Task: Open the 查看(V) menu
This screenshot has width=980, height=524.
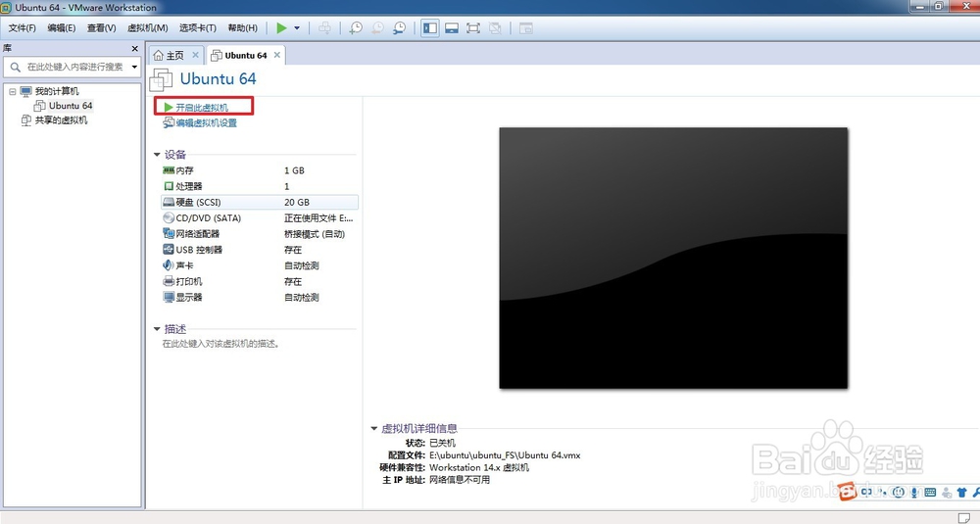Action: click(101, 28)
